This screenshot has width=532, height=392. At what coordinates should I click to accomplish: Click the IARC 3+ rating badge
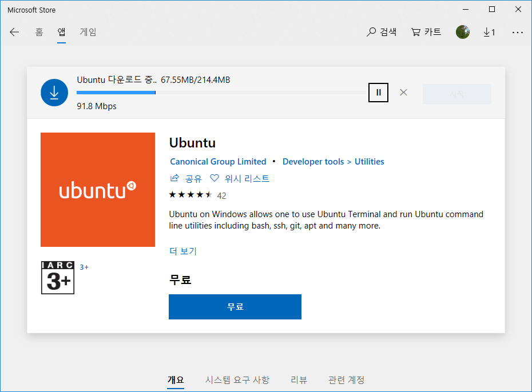point(58,278)
